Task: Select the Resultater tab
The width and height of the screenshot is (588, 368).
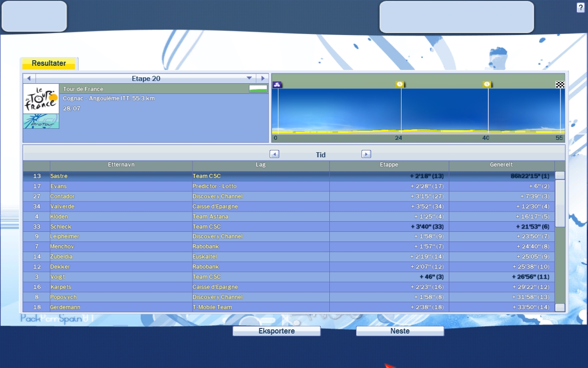Action: (49, 63)
